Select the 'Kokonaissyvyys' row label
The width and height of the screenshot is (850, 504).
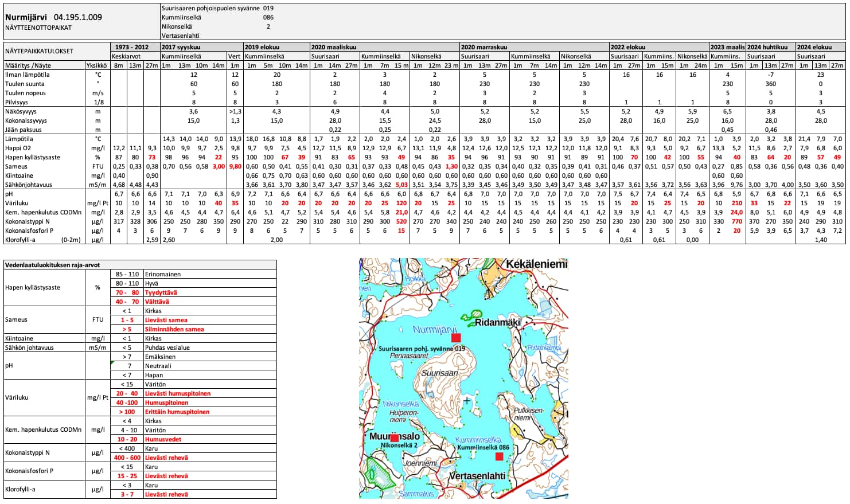click(26, 120)
